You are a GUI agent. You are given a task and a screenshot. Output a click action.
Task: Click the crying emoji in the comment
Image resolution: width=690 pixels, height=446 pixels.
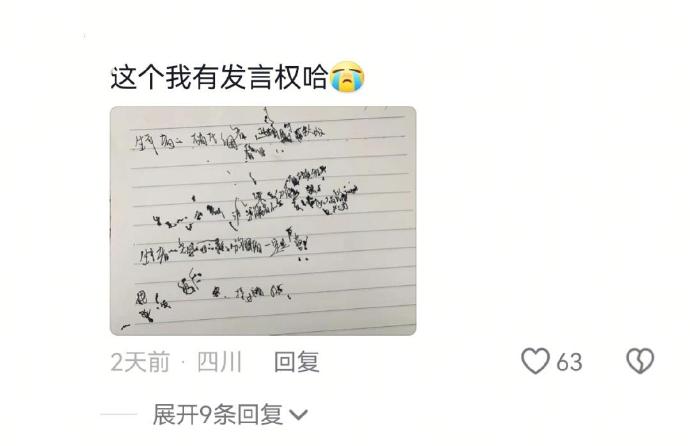click(x=347, y=77)
